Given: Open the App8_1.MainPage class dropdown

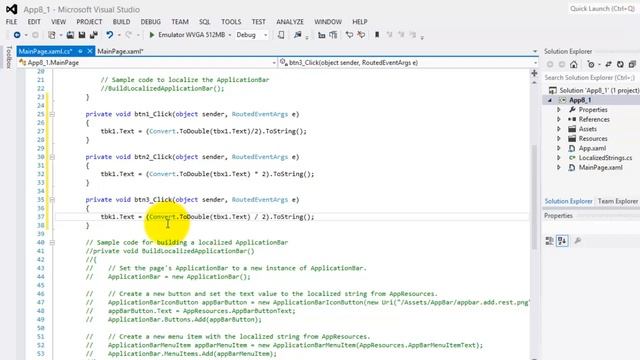Looking at the screenshot, I should pyautogui.click(x=274, y=63).
